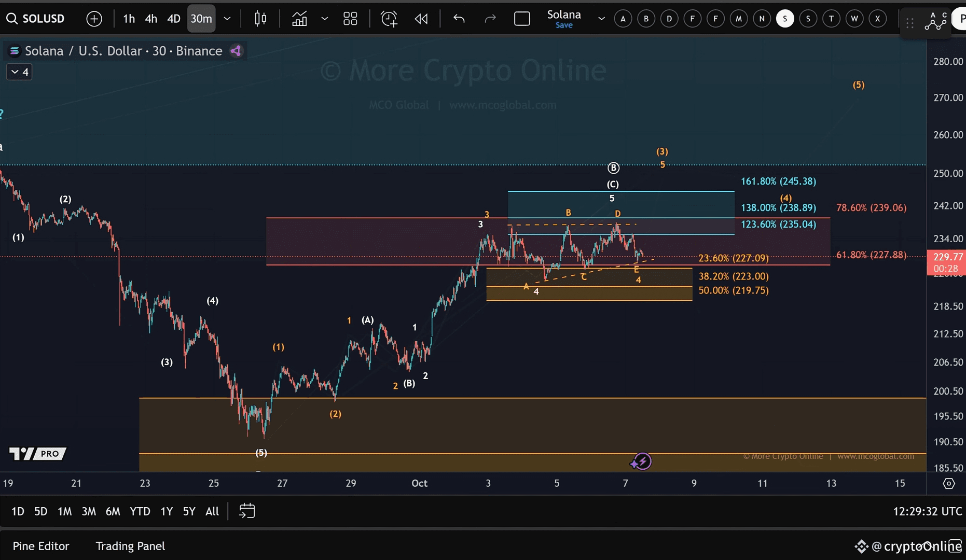This screenshot has height=560, width=966.
Task: Select the 1h timeframe
Action: coord(129,19)
